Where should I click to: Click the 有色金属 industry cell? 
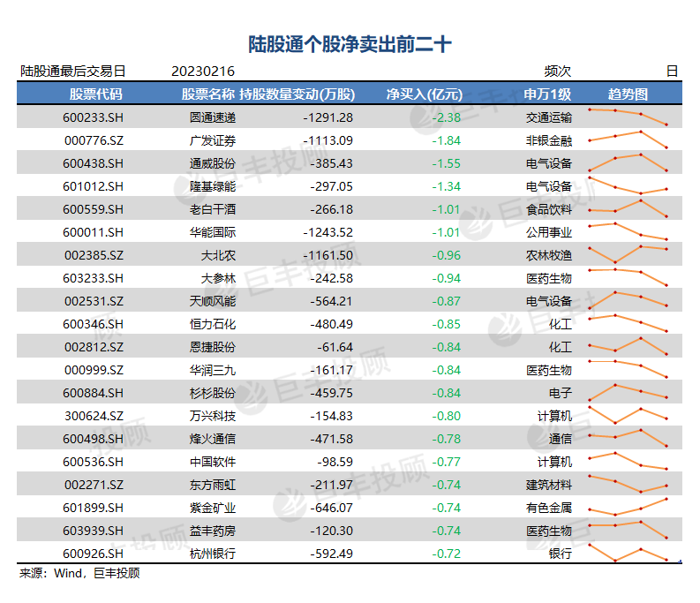[x=549, y=508]
